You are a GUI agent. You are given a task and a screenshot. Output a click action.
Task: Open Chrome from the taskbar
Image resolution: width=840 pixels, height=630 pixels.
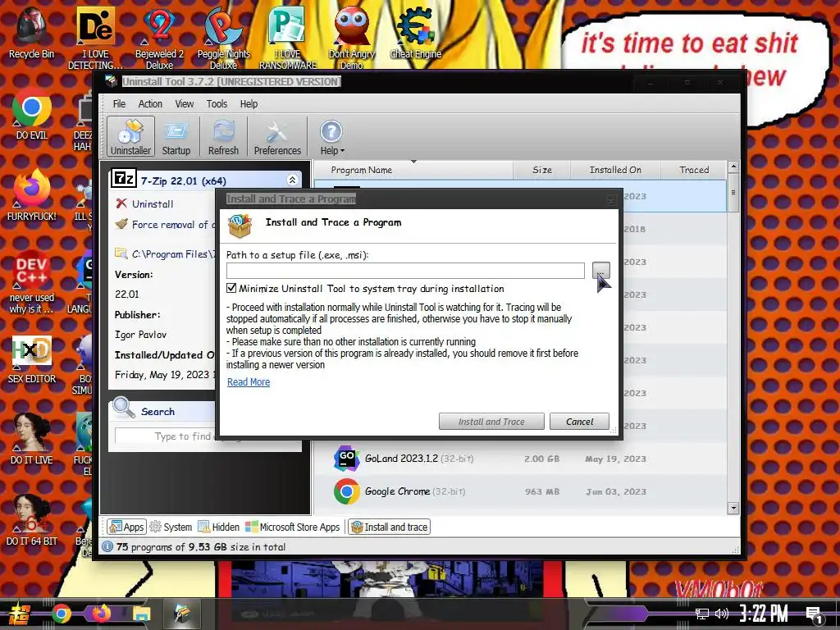61,614
